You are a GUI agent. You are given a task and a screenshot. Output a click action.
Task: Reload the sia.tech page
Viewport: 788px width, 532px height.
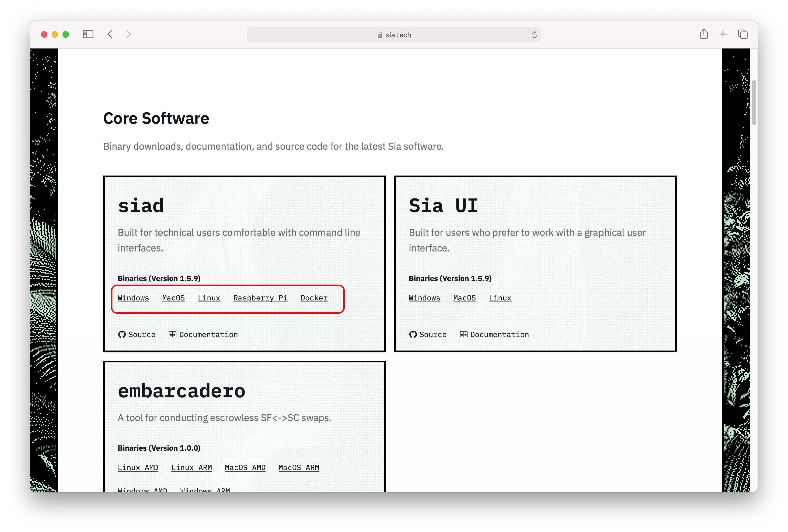(x=534, y=34)
